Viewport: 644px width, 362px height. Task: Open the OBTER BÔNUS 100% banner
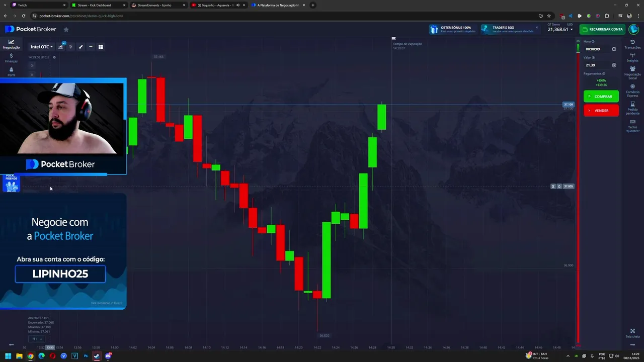point(453,29)
